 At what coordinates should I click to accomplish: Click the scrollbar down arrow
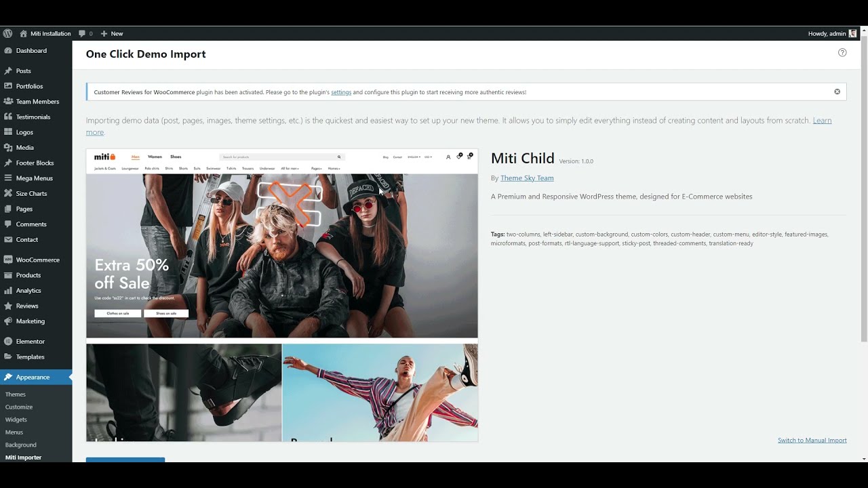click(864, 458)
